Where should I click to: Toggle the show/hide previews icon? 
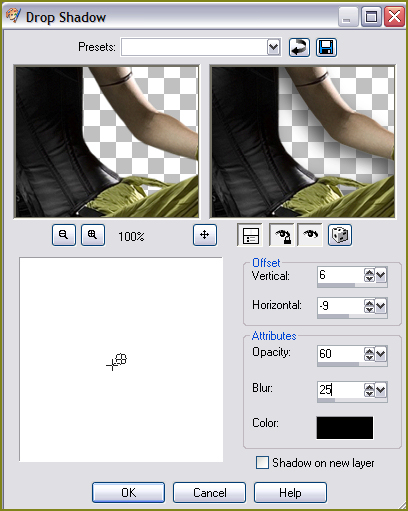pyautogui.click(x=250, y=235)
